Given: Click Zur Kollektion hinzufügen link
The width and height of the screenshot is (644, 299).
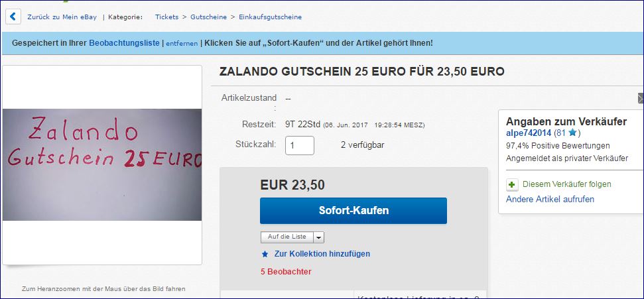Looking at the screenshot, I should [322, 254].
